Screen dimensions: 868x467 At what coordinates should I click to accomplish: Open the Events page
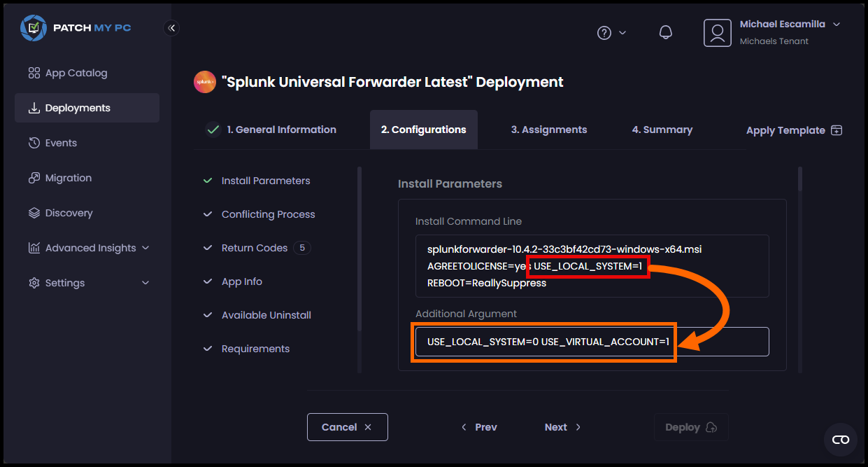click(61, 143)
